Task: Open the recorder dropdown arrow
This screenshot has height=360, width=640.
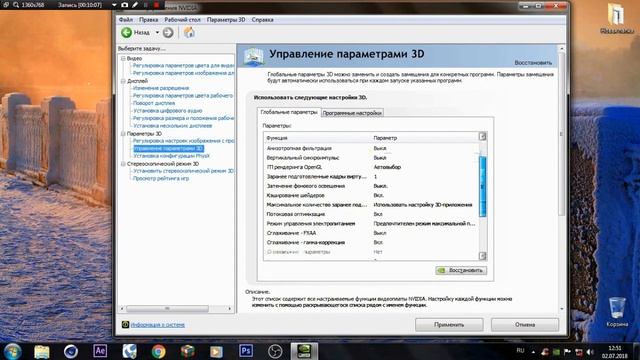Action: coord(114,5)
